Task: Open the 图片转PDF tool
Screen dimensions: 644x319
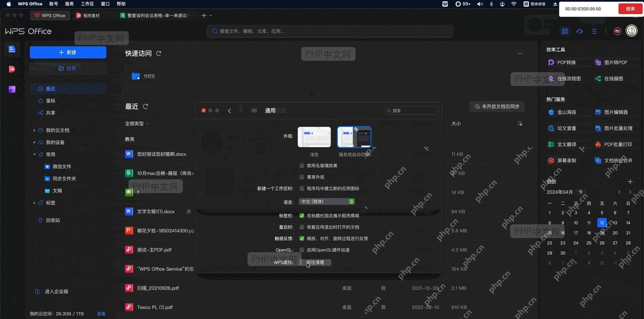Action: pos(611,62)
